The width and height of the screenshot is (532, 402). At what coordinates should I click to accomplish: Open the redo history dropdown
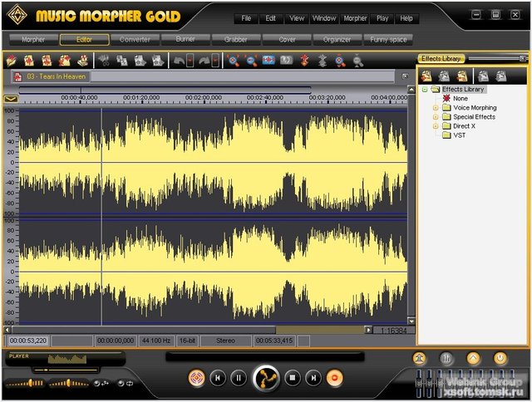215,61
